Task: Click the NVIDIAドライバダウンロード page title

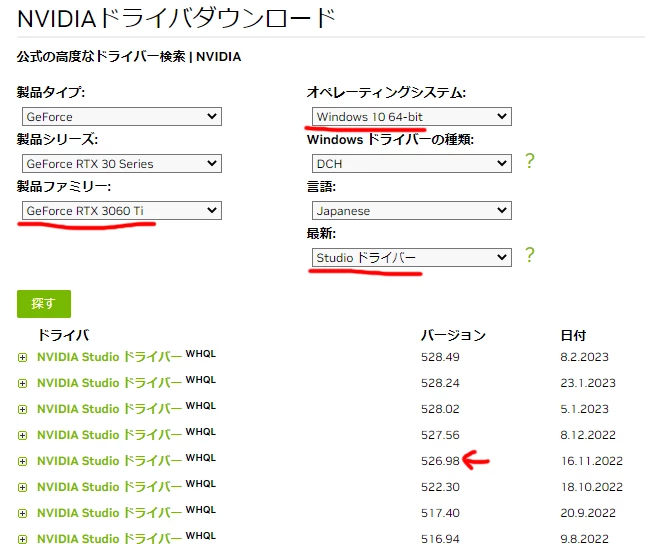Action: coord(177,19)
